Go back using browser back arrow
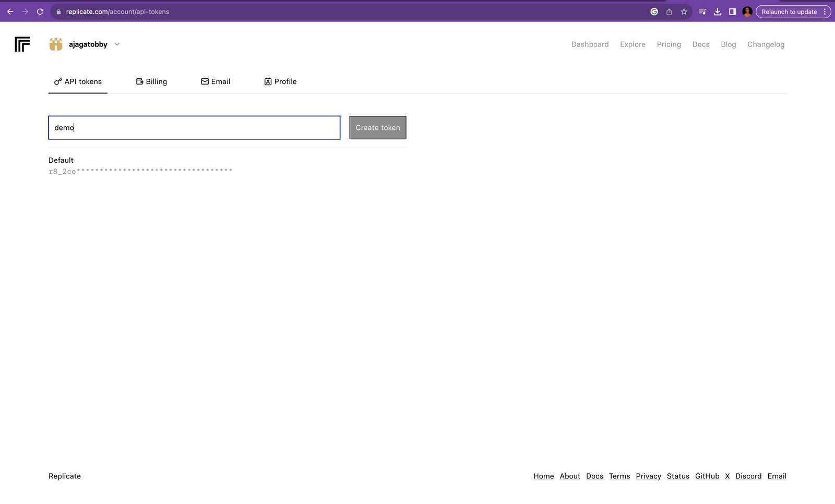Screen dimensions: 835x504 10,11
